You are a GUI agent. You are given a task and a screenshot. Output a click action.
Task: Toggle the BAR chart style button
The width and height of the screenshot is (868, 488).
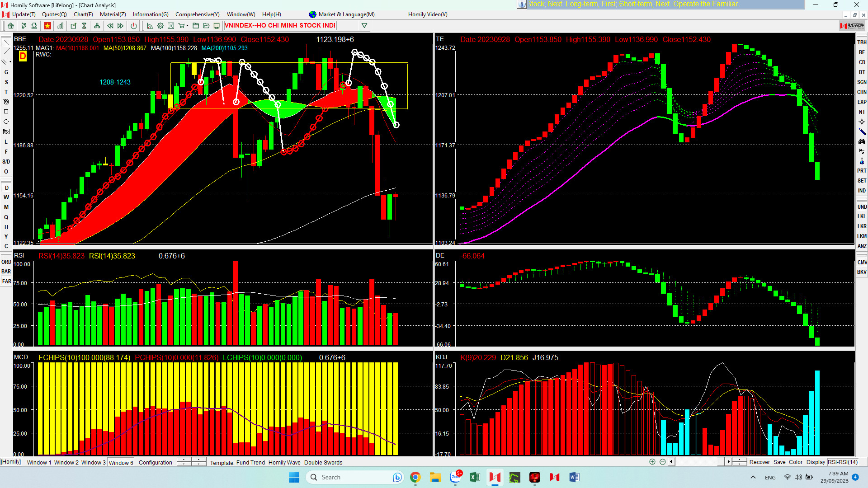point(6,272)
